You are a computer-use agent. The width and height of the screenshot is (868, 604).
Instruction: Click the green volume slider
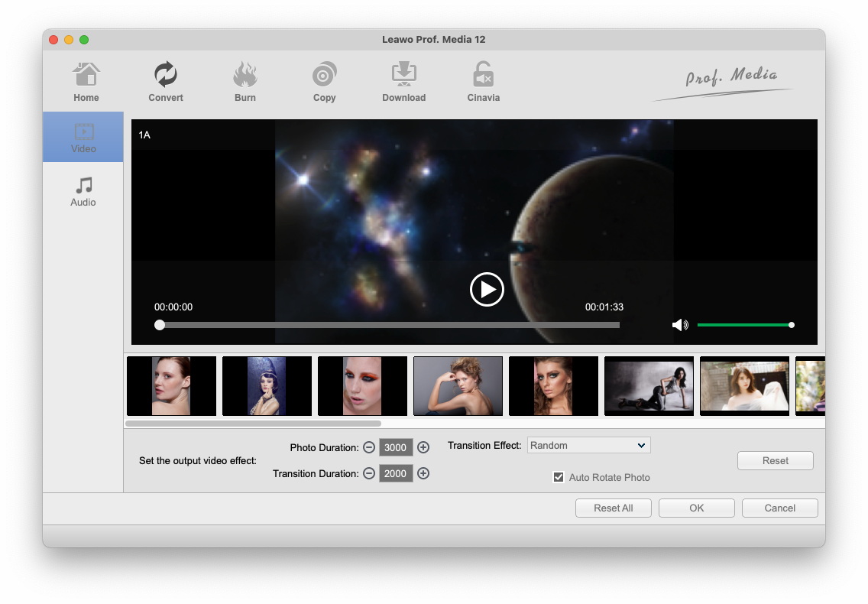click(x=743, y=325)
